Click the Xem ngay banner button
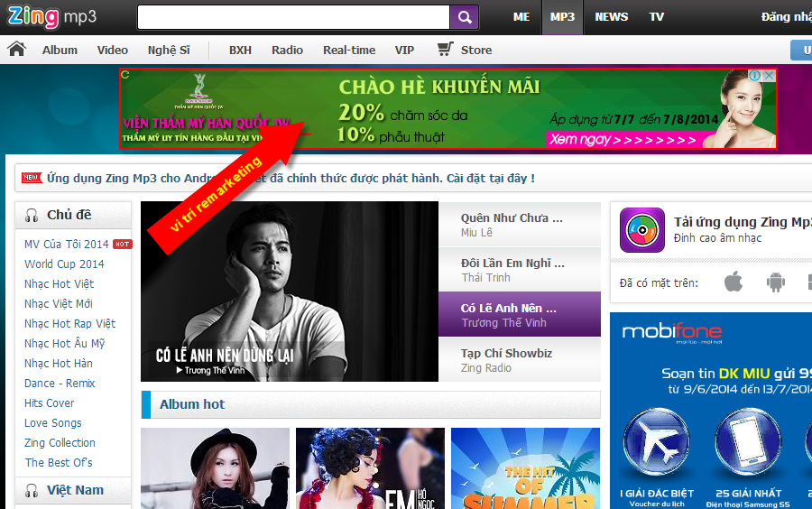 [x=623, y=139]
